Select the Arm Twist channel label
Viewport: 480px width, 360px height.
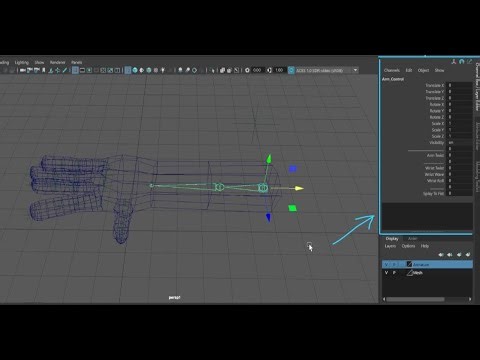435,155
